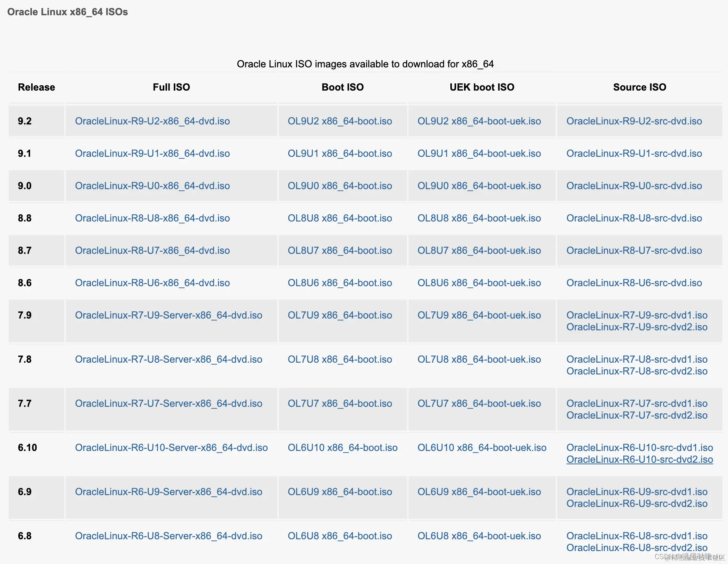This screenshot has width=728, height=564.
Task: Download OracleLinux-R8-U8-x86_64-dvd.iso
Action: (x=152, y=218)
